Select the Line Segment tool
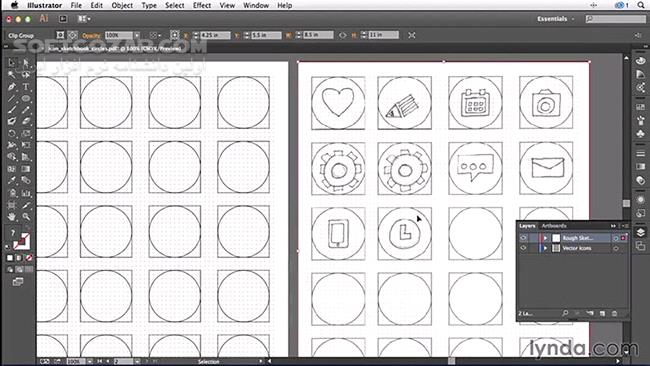Screen dimensions: 650x366 [x=12, y=99]
